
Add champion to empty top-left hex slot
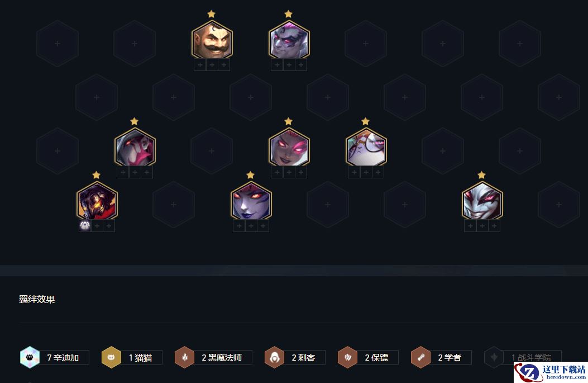[58, 44]
